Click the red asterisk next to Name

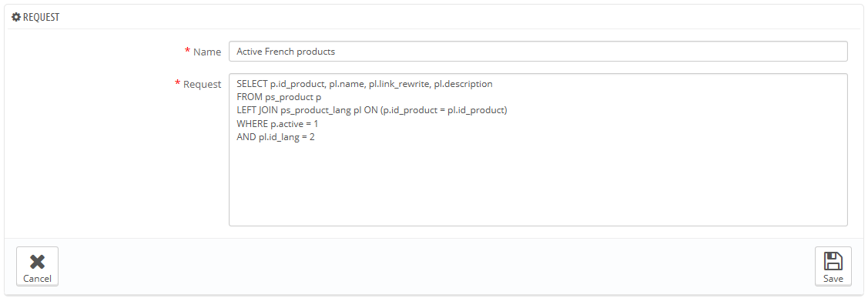[x=188, y=51]
